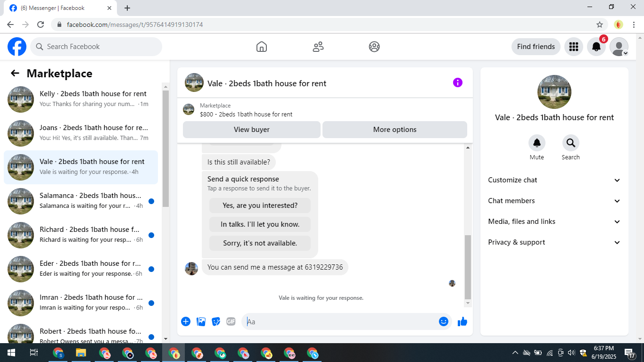
Task: Open the Eder conversation
Action: [81, 269]
